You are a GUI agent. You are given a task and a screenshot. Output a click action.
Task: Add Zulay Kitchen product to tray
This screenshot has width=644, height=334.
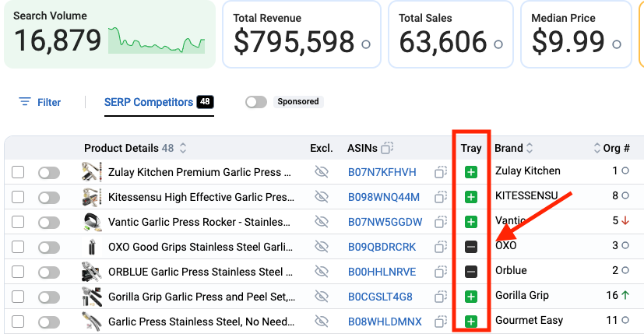pyautogui.click(x=470, y=172)
